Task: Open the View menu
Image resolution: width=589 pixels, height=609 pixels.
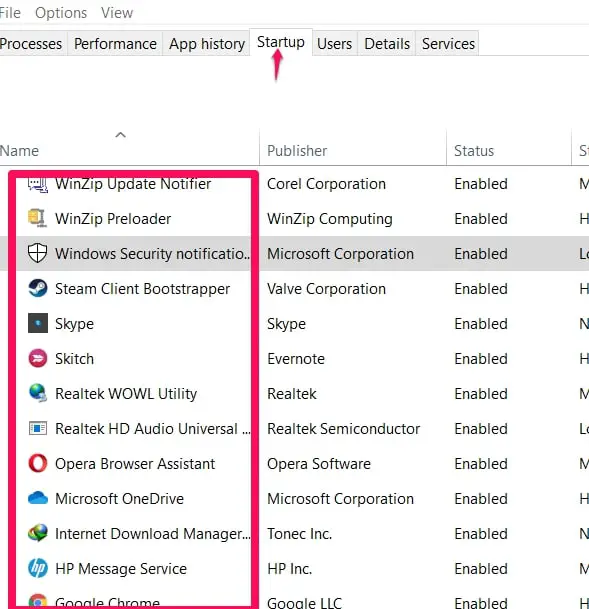Action: (x=117, y=13)
